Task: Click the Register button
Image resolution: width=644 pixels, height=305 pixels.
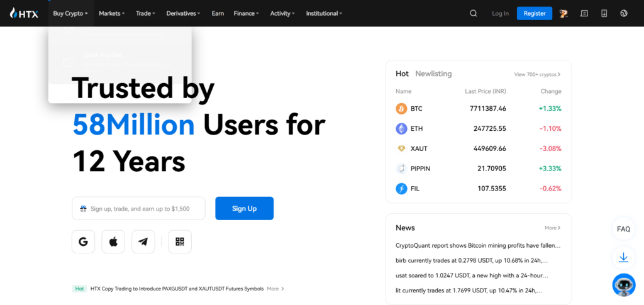Action: [x=535, y=13]
